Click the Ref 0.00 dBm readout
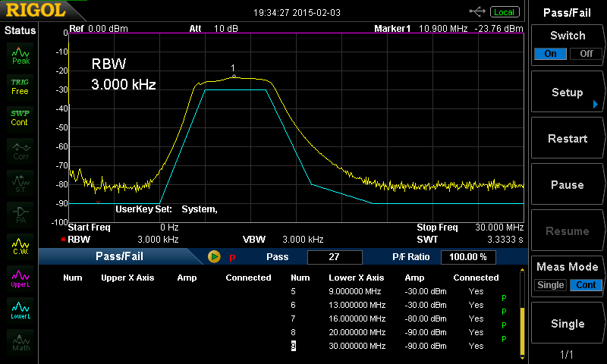Viewport: 607px width, 364px height. tap(99, 29)
